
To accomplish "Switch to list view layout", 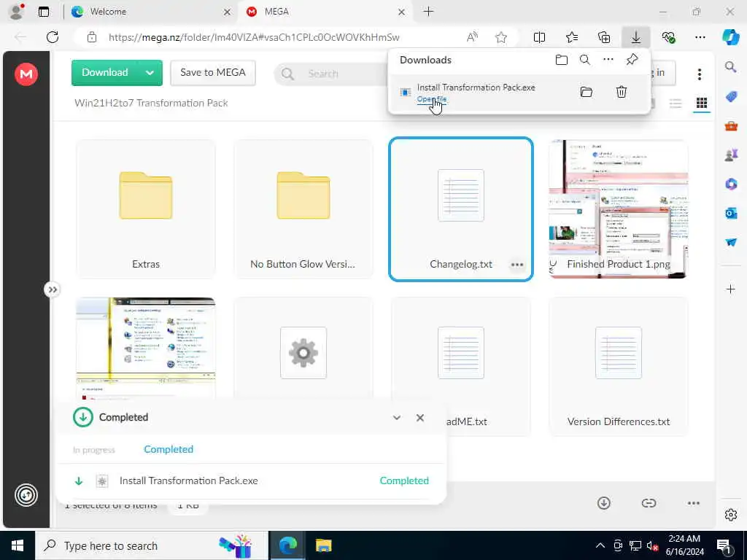I will pyautogui.click(x=676, y=103).
